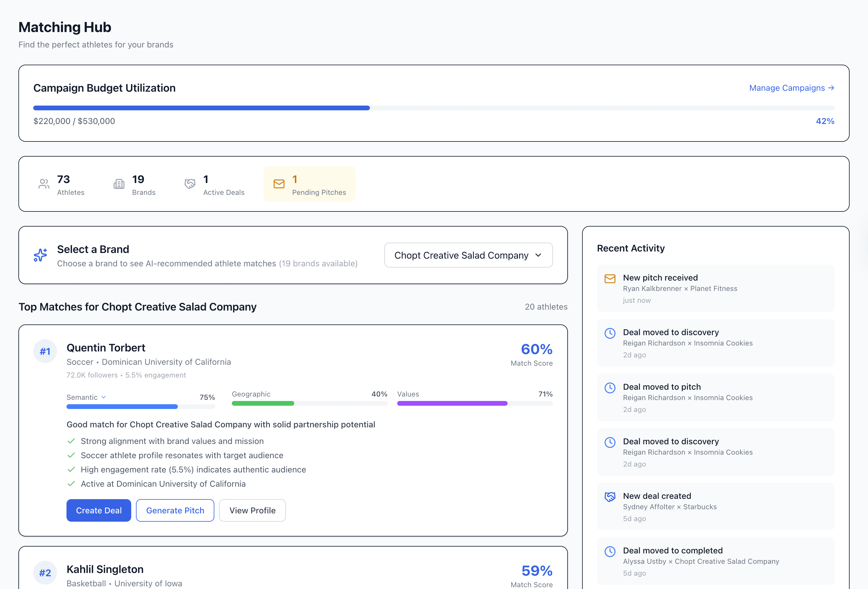Open Quentin Torbert's profile via View Profile
This screenshot has height=589, width=868.
tap(252, 510)
